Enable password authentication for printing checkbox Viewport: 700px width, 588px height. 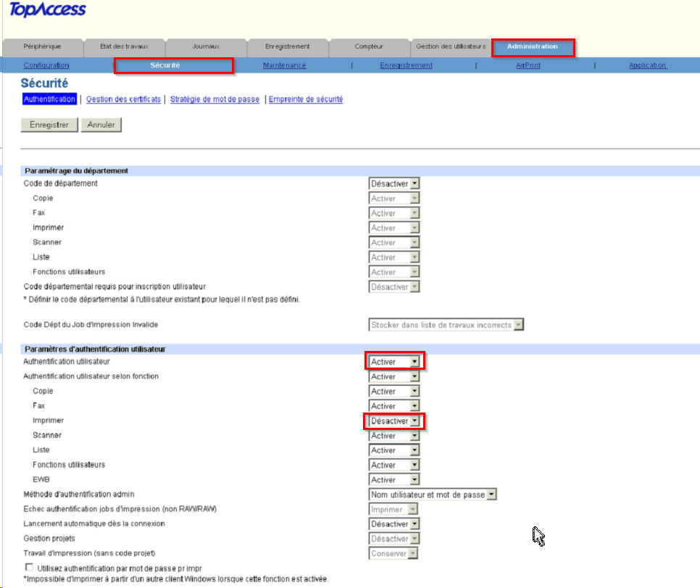click(30, 567)
